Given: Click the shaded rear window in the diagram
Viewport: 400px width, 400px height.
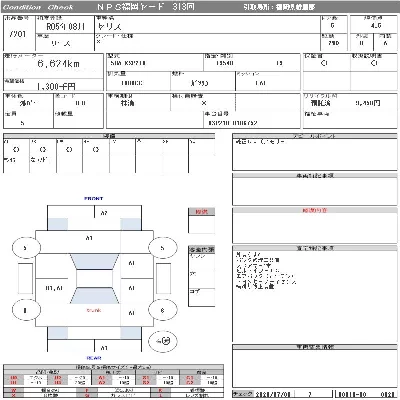Looking at the screenshot, I should (94, 295).
